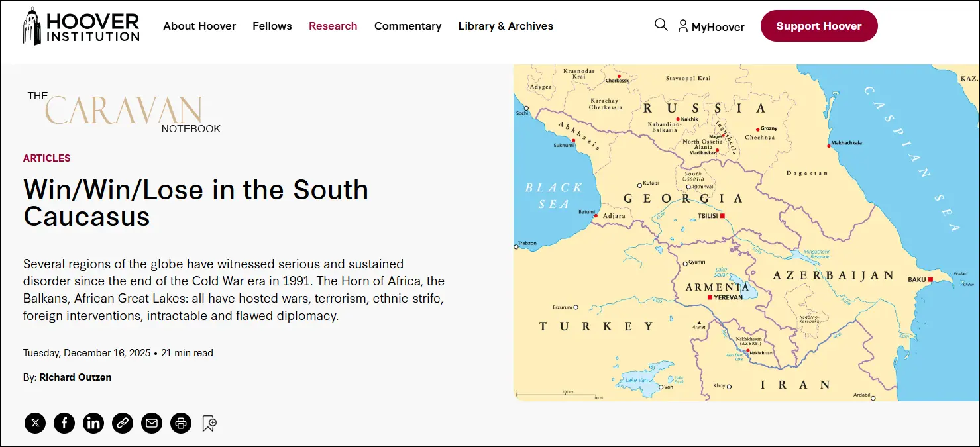Save the article with the bookmark icon

coord(209,423)
